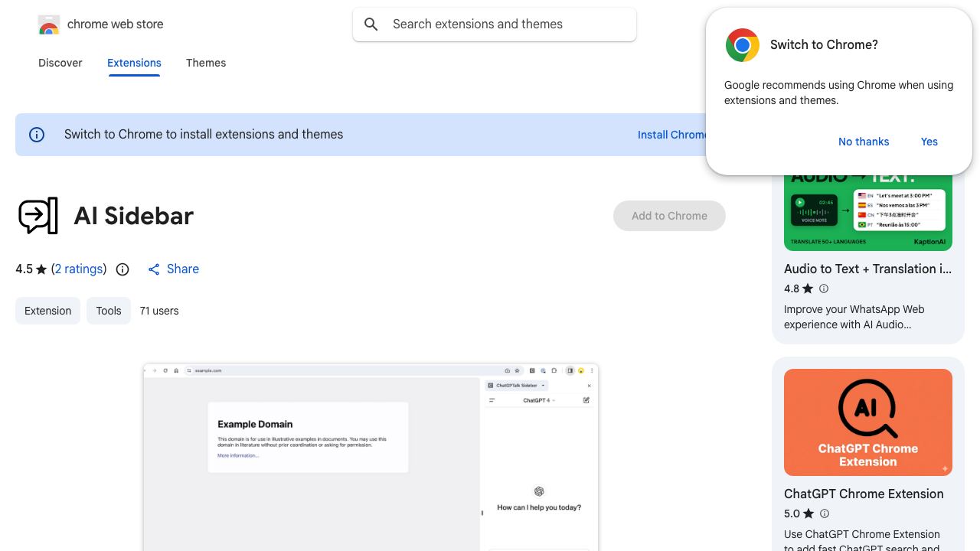Click Use ChatGPT Chrome Extension description text

pos(862,541)
